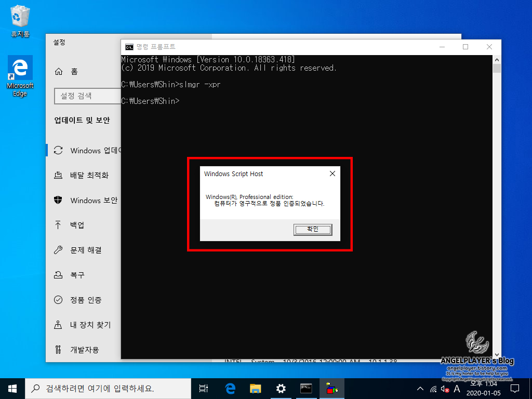Click the locator icon beside 내 장치 찾기
This screenshot has width=532, height=399.
[x=58, y=325]
